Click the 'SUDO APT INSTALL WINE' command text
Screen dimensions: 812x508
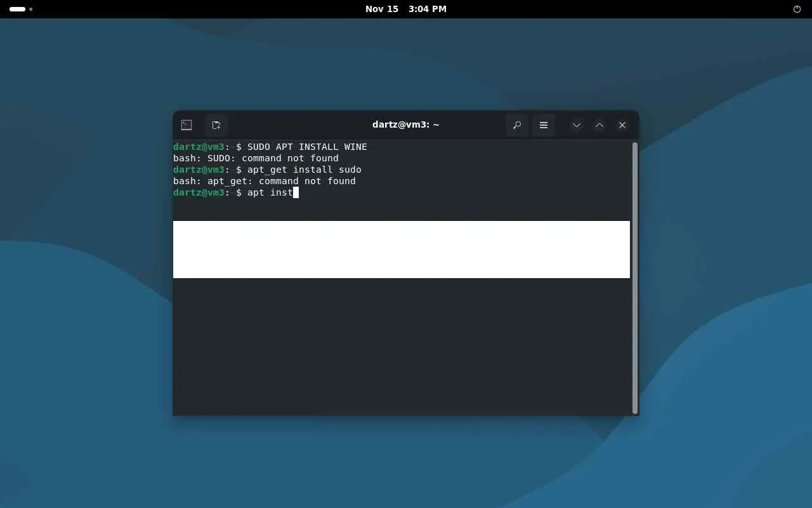pos(307,147)
